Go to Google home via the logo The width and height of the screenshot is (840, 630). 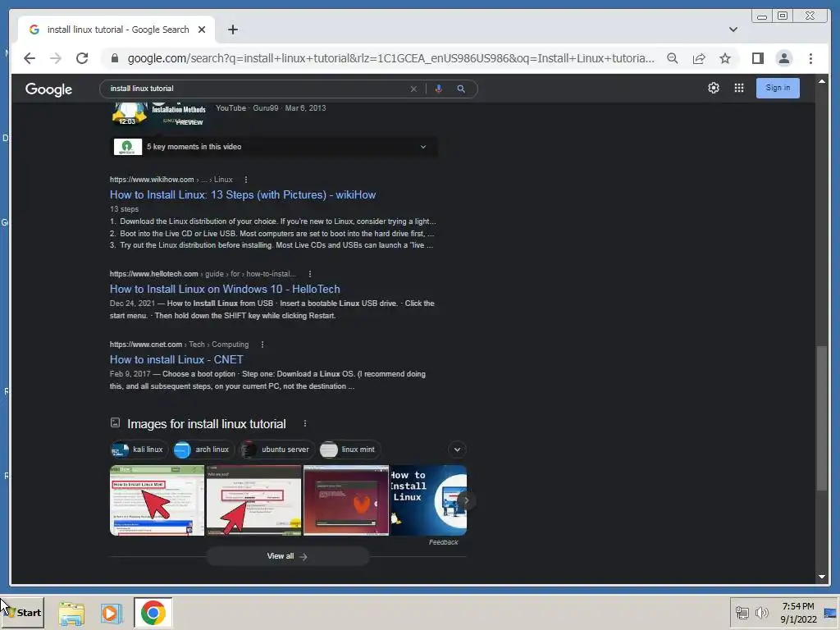click(48, 89)
